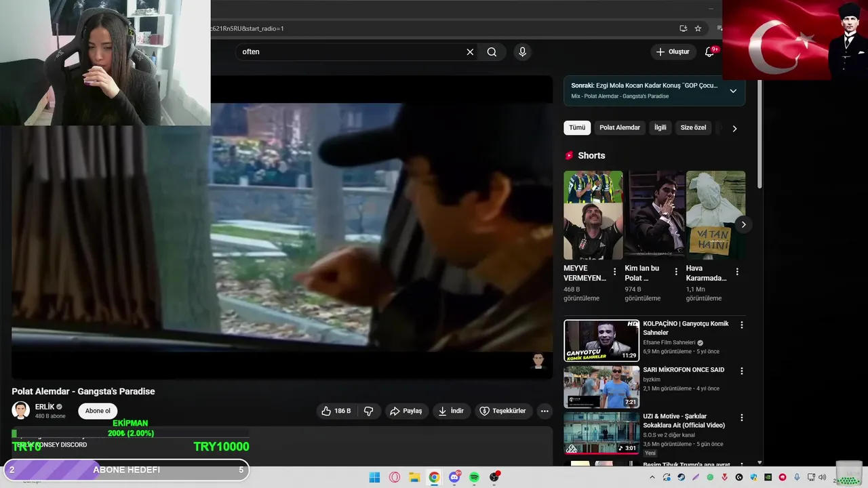Image resolution: width=868 pixels, height=488 pixels.
Task: Open NVIDIA tray icon
Action: coord(768,477)
